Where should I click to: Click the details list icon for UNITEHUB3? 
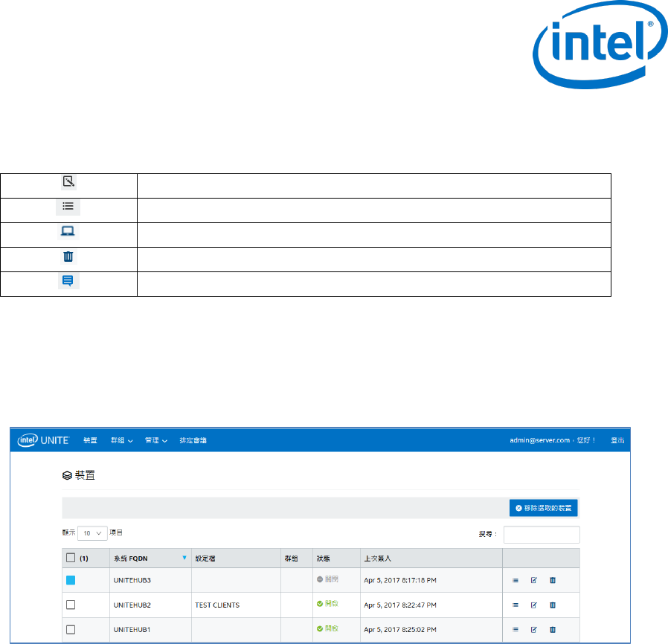515,581
